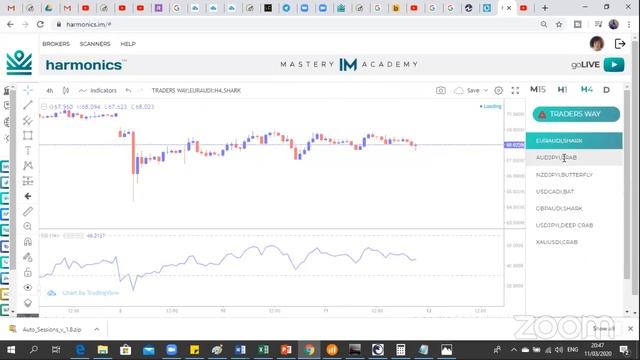Image resolution: width=640 pixels, height=360 pixels.
Task: Change the candlestick chart style
Action: tap(66, 91)
